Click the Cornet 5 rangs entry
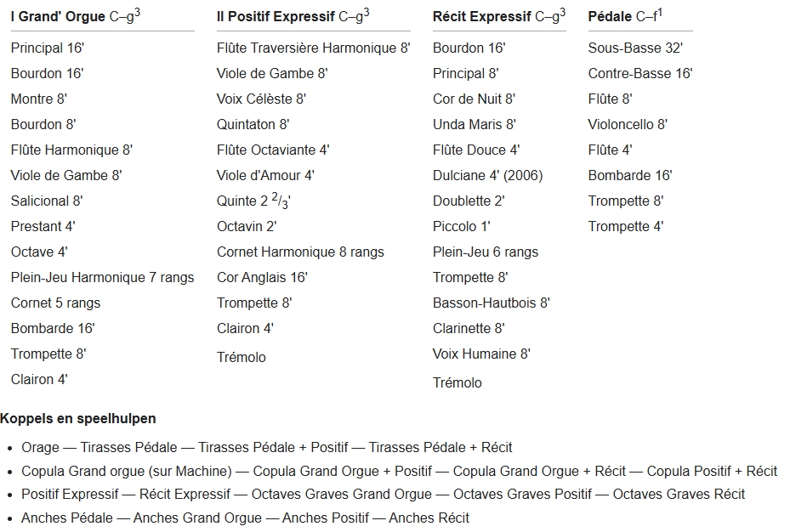Screen dimensions: 790x532 [55, 303]
